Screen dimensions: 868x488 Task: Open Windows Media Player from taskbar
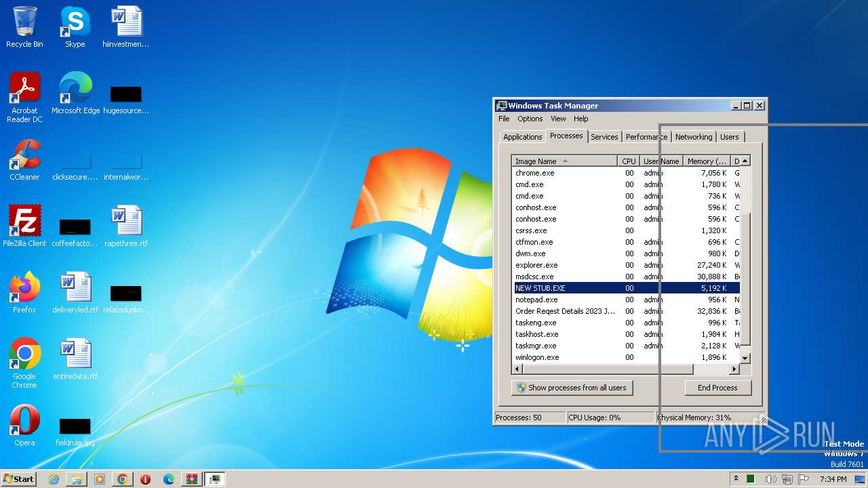click(x=100, y=479)
